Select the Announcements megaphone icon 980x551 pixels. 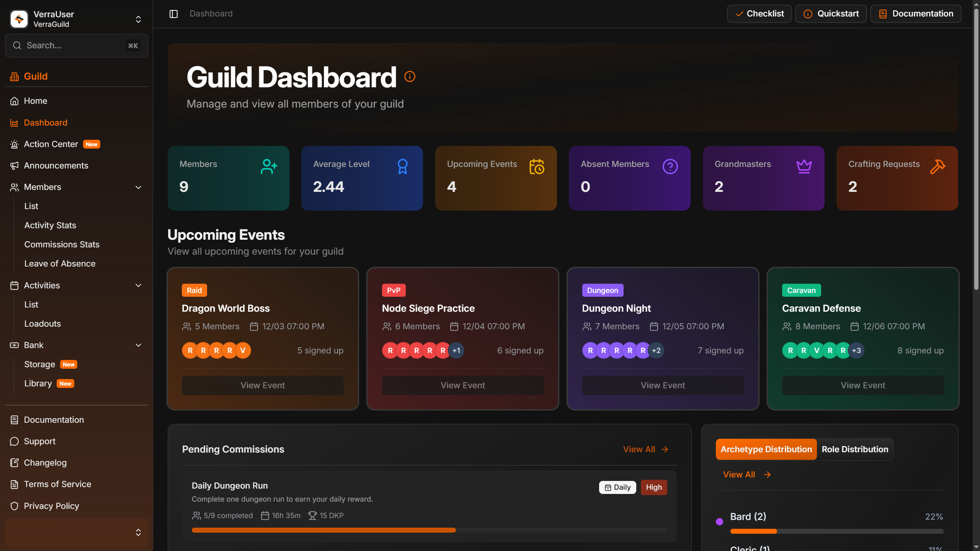pos(14,165)
